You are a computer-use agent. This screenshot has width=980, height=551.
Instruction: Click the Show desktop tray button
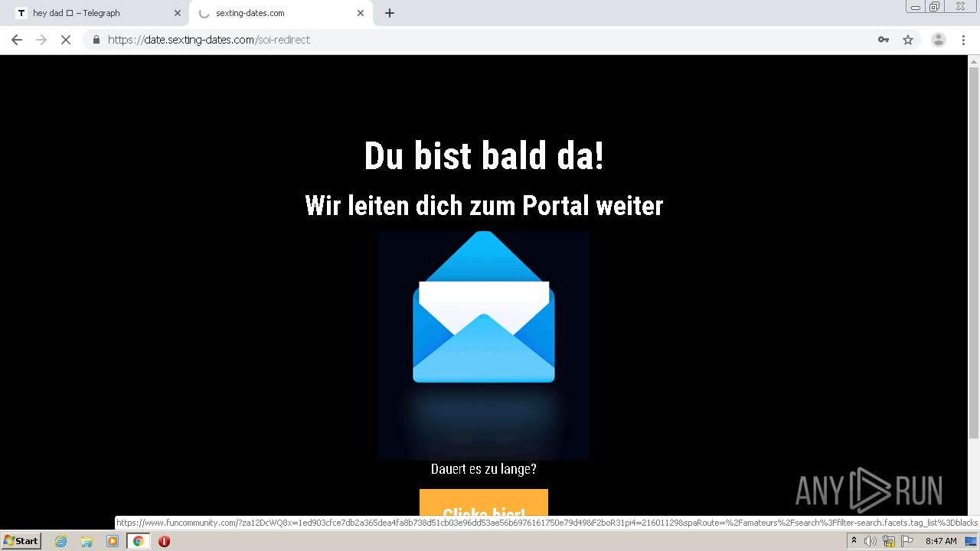[x=972, y=541]
